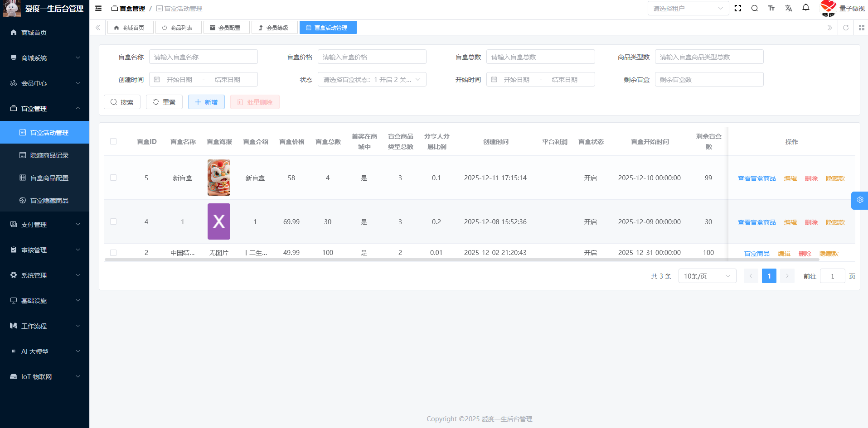The width and height of the screenshot is (868, 428).
Task: Open the search icon in top header
Action: tap(755, 8)
